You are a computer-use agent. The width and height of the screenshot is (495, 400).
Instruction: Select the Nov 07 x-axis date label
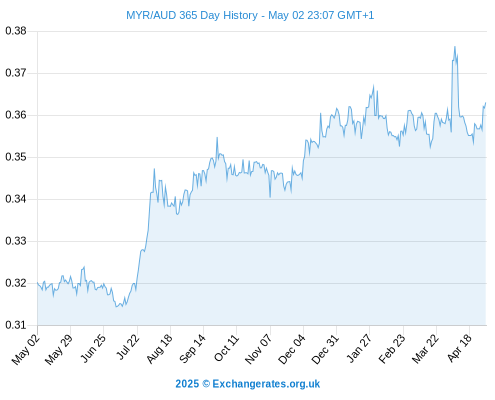point(259,349)
